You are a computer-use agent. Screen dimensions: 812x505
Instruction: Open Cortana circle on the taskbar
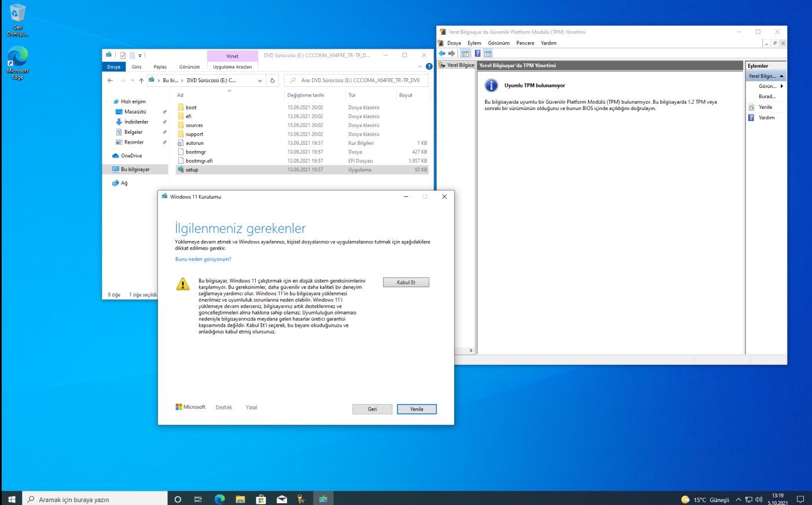click(x=178, y=499)
